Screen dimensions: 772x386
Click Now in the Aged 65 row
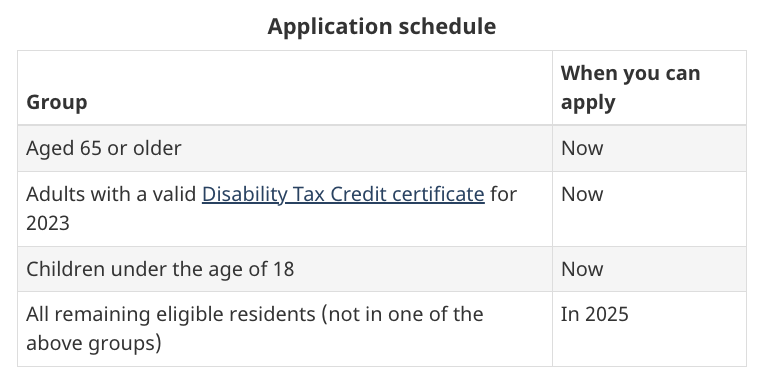coord(581,148)
